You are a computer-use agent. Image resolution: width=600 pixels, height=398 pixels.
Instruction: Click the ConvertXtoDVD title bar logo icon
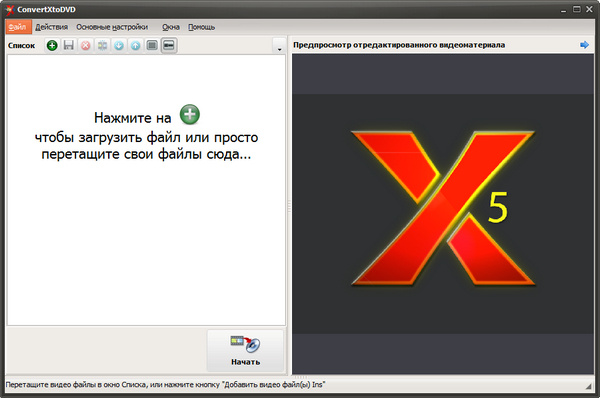click(10, 10)
